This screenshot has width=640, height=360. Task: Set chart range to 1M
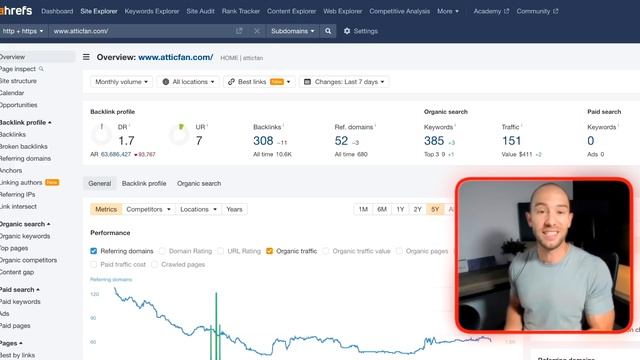363,209
